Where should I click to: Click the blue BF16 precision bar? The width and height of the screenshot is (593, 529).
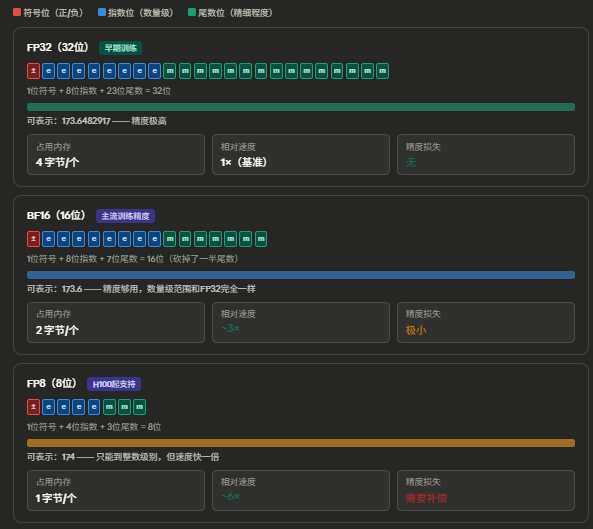301,275
